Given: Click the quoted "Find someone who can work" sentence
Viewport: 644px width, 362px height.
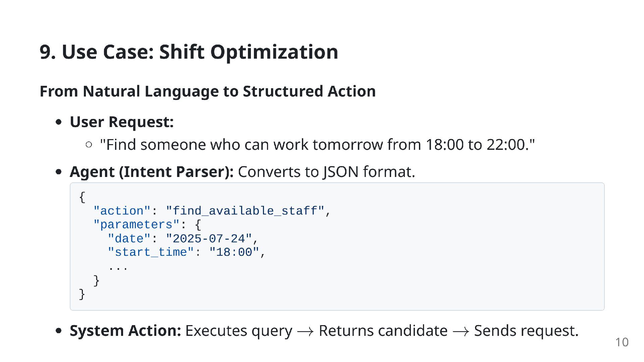Looking at the screenshot, I should [x=317, y=145].
